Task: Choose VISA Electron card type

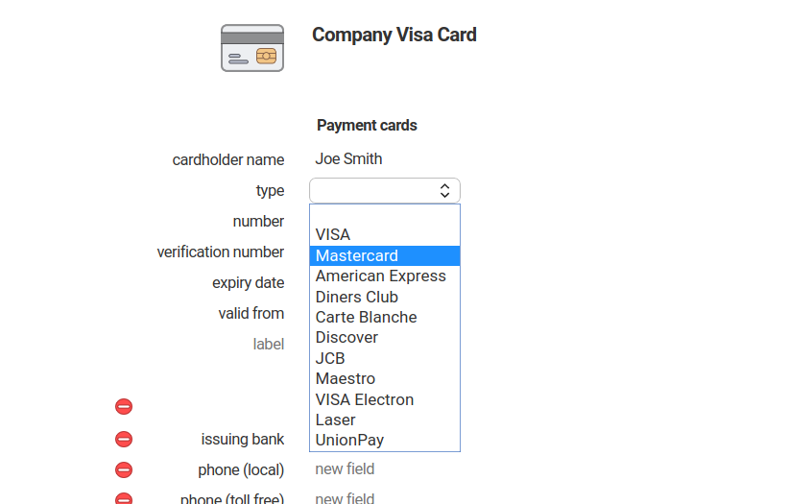Action: (x=364, y=399)
